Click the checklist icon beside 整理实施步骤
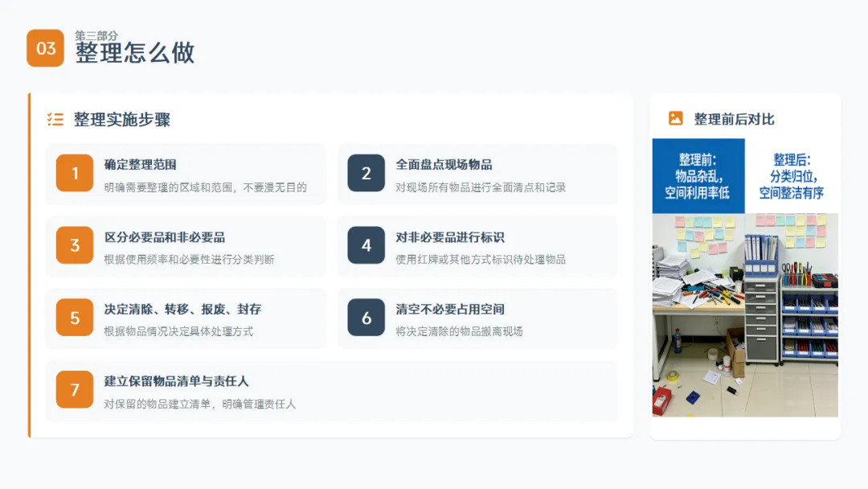 tap(55, 119)
